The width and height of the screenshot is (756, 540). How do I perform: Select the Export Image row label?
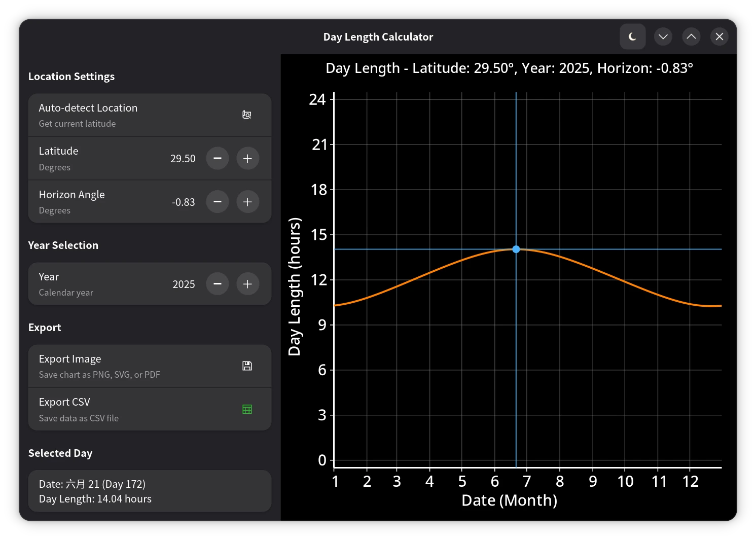coord(70,359)
